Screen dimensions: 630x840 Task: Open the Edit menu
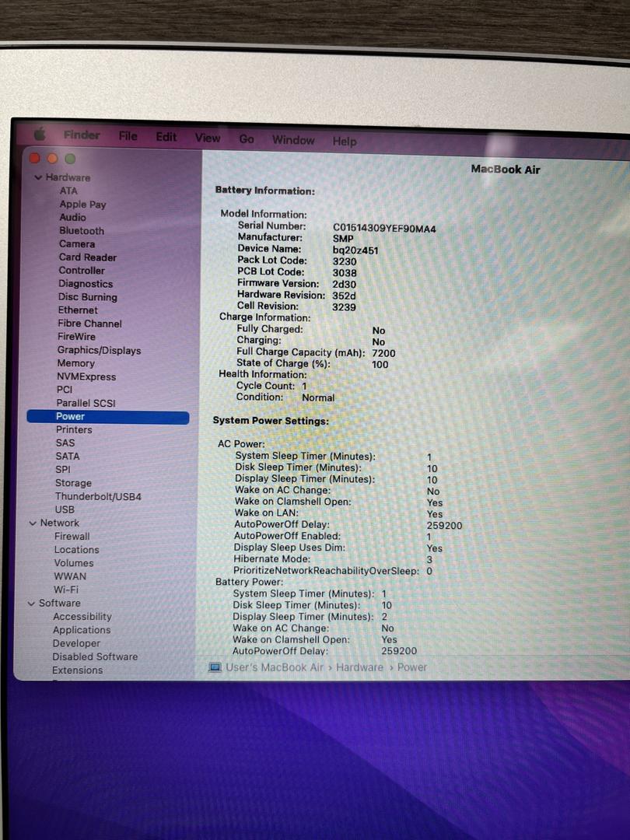(x=166, y=137)
